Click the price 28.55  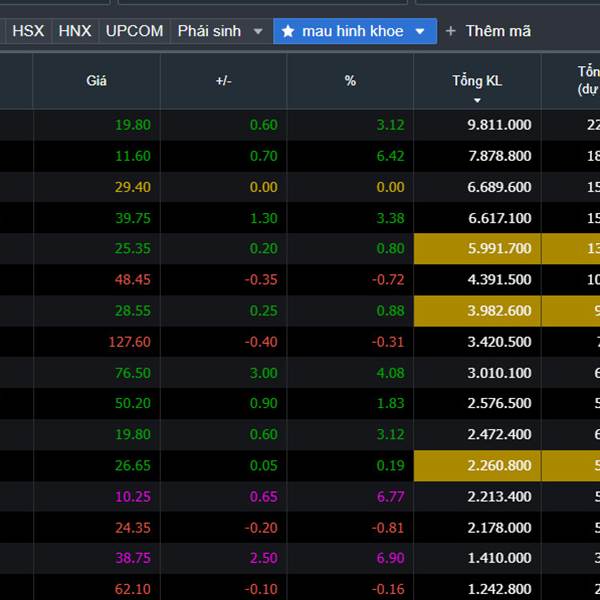(x=133, y=311)
